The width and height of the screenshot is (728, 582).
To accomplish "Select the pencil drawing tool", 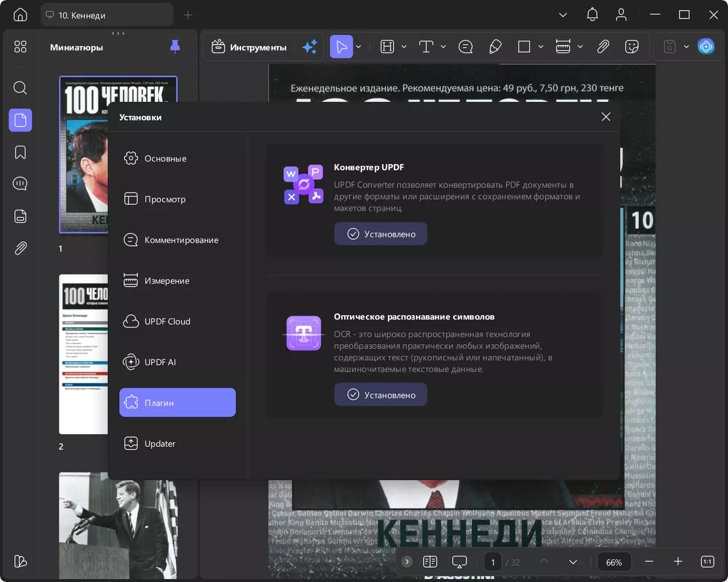I will tap(495, 47).
